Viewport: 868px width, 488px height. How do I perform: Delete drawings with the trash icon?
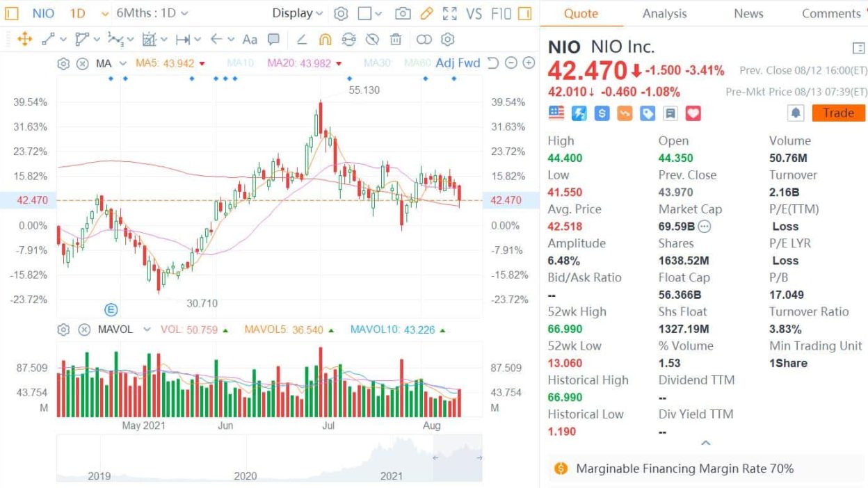pyautogui.click(x=396, y=40)
